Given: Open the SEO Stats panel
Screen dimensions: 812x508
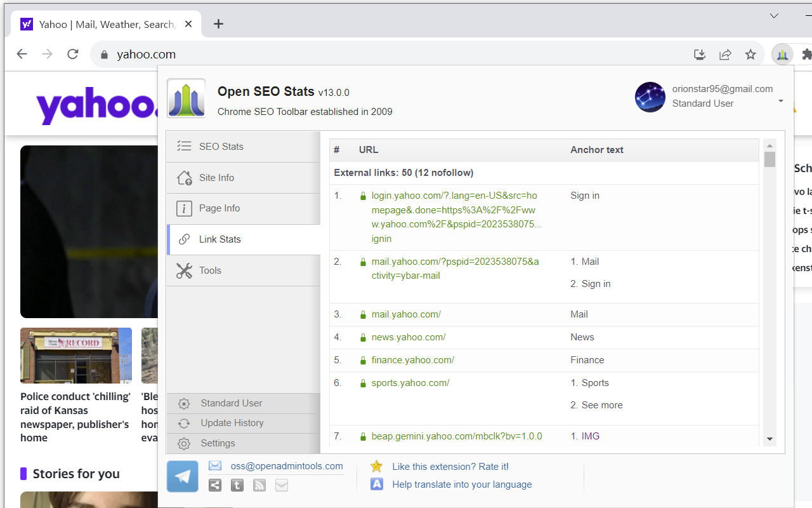Looking at the screenshot, I should click(221, 146).
